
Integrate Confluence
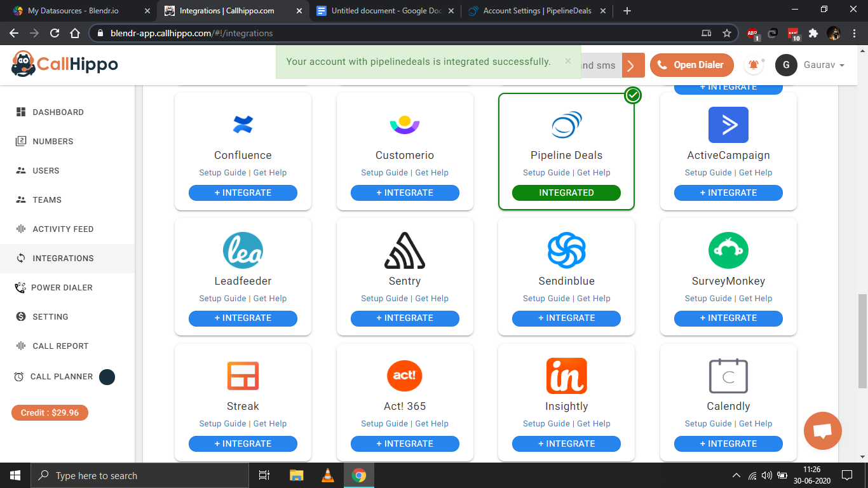pyautogui.click(x=243, y=193)
